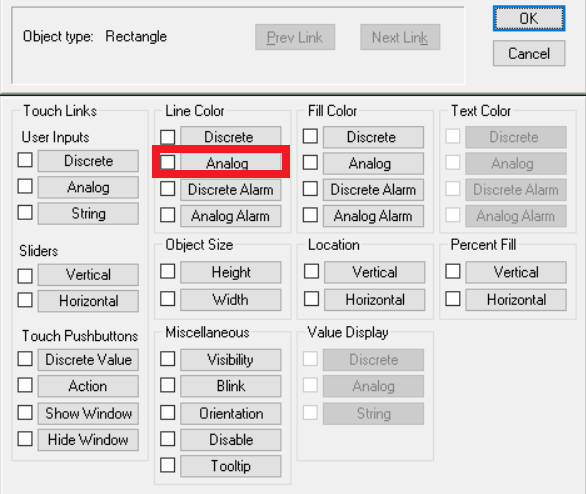The image size is (586, 494).
Task: Check Line Color Discrete Alarm checkbox
Action: pyautogui.click(x=167, y=189)
